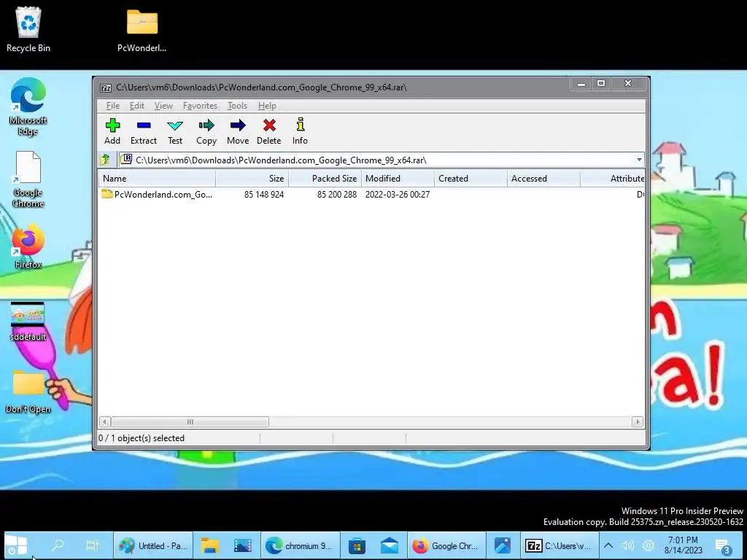Viewport: 747px width, 560px height.
Task: Open the Mail taskbar icon
Action: pyautogui.click(x=390, y=545)
